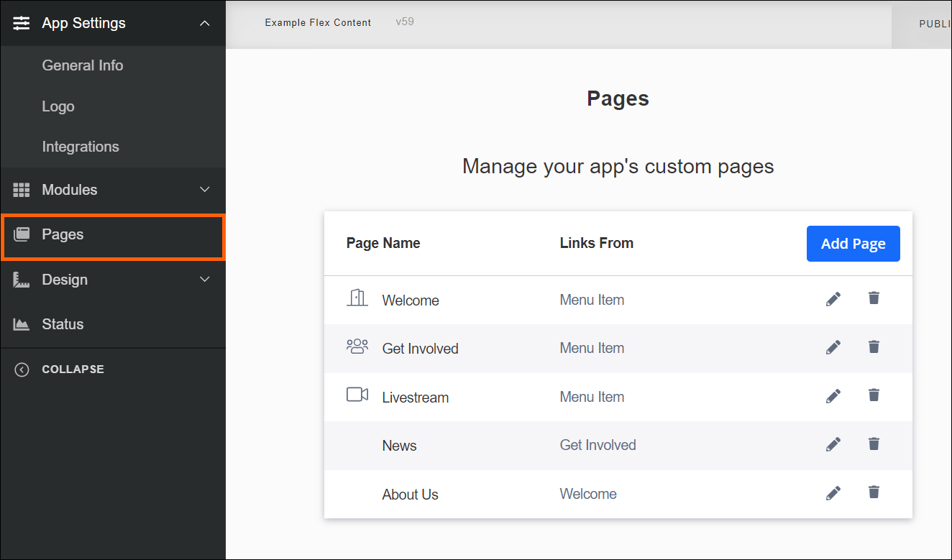The image size is (952, 560).
Task: Click the Pages stack icon in sidebar
Action: coord(21,234)
